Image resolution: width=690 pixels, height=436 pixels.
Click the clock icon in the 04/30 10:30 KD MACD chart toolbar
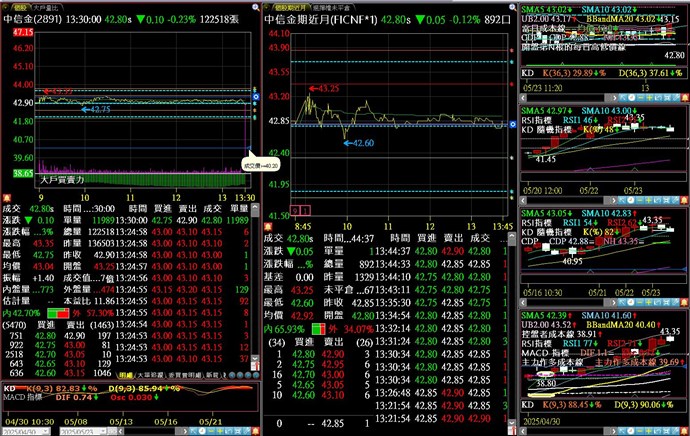pos(202,431)
